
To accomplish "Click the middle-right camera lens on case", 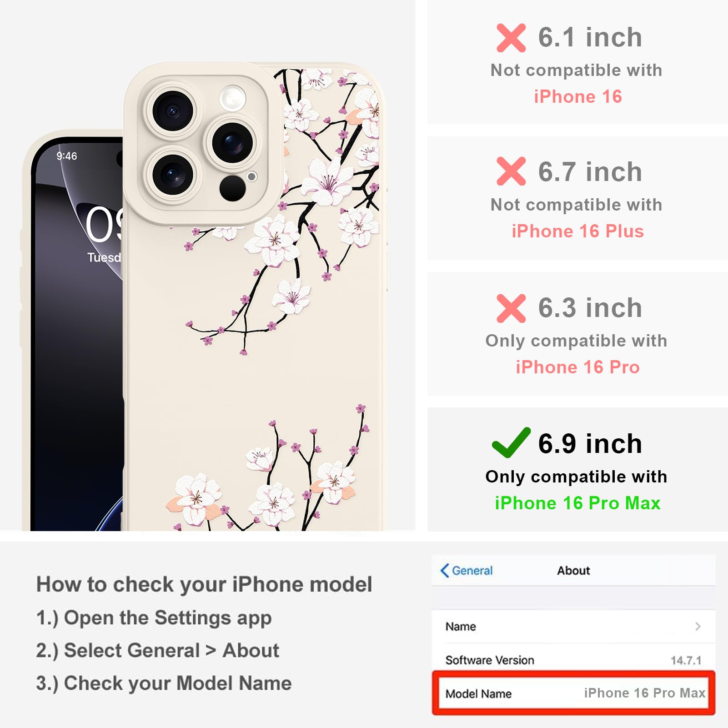I will [x=233, y=143].
